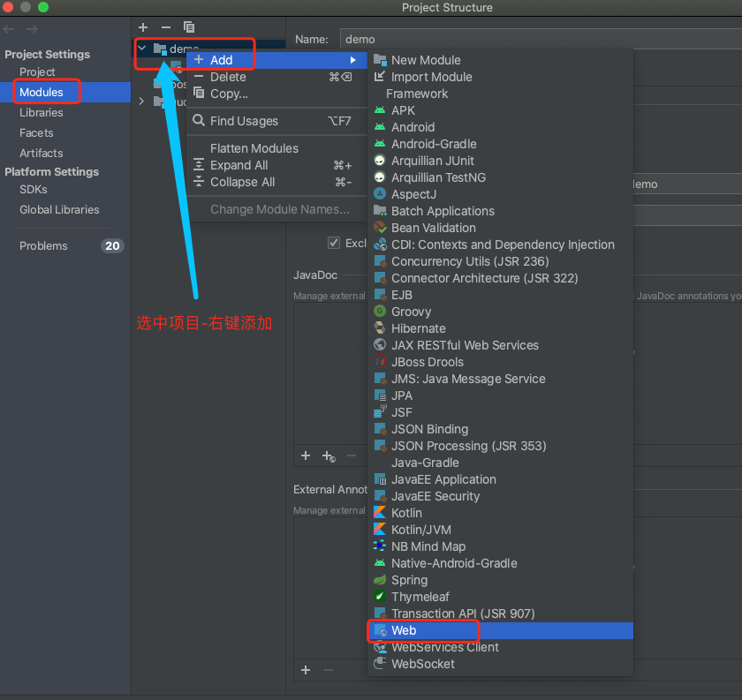This screenshot has width=742, height=700.
Task: Pick CDI: Contexts and Dependency Injection
Action: click(x=500, y=245)
